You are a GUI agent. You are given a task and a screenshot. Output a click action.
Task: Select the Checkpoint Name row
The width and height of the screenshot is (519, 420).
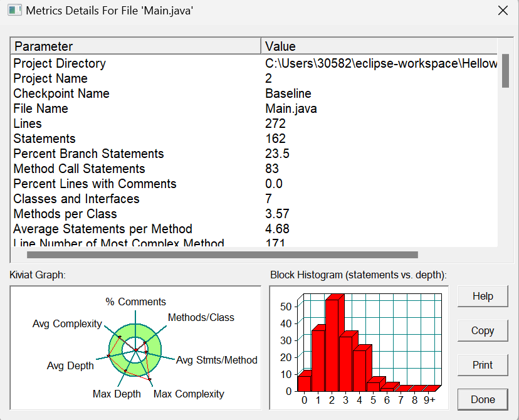[254, 93]
